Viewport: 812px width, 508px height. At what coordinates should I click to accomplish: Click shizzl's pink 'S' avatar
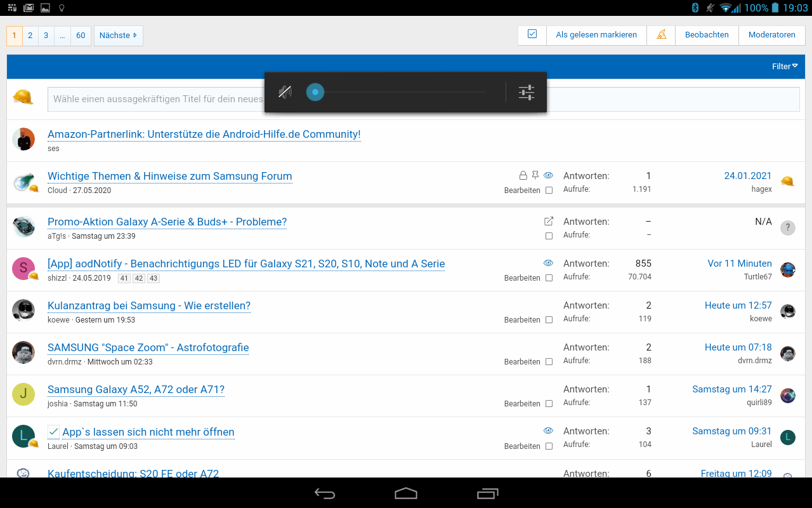point(23,269)
